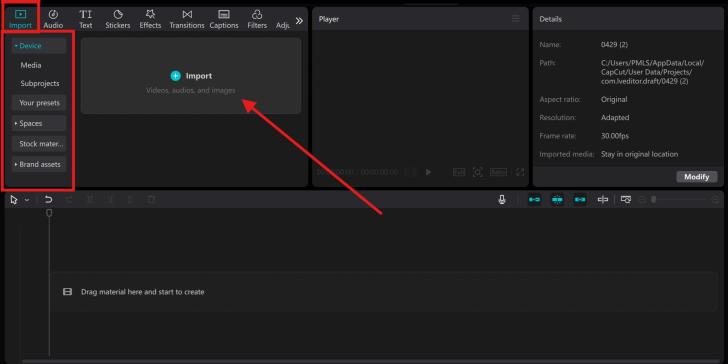Enter fullscreen preview in Player
The height and width of the screenshot is (364, 728).
click(x=520, y=172)
